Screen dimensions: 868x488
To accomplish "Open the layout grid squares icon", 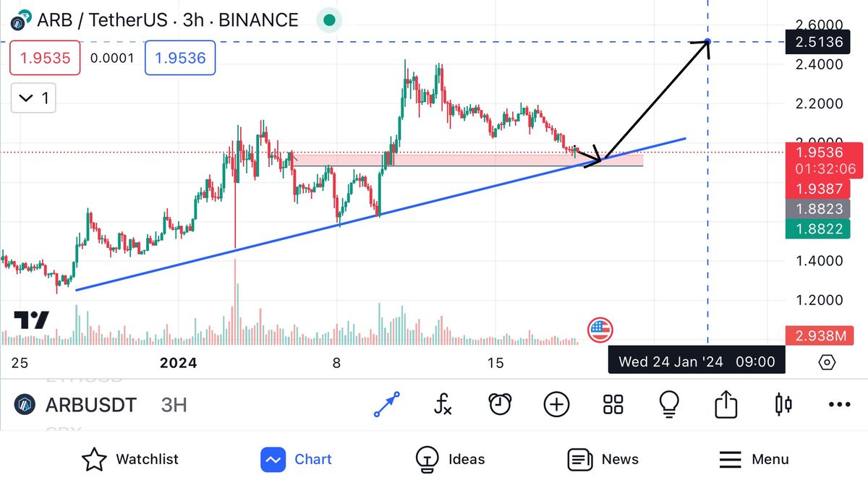I will (613, 405).
